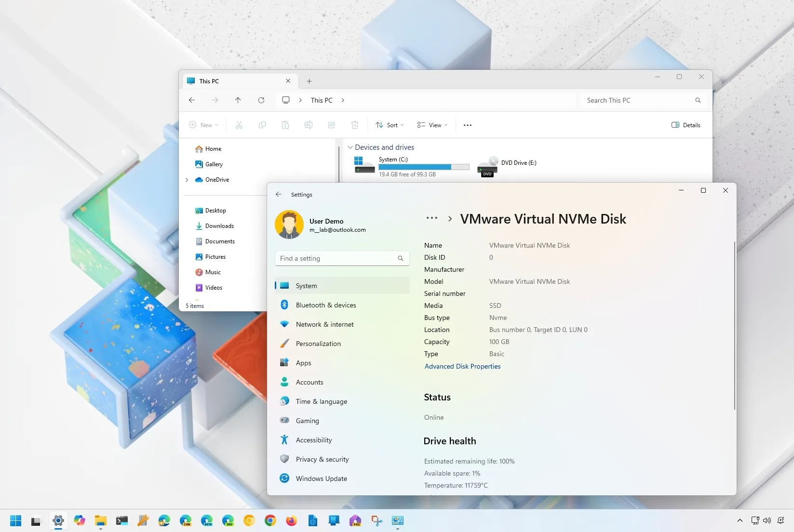This screenshot has width=794, height=532.
Task: Open the System (C:) drive
Action: click(411, 167)
